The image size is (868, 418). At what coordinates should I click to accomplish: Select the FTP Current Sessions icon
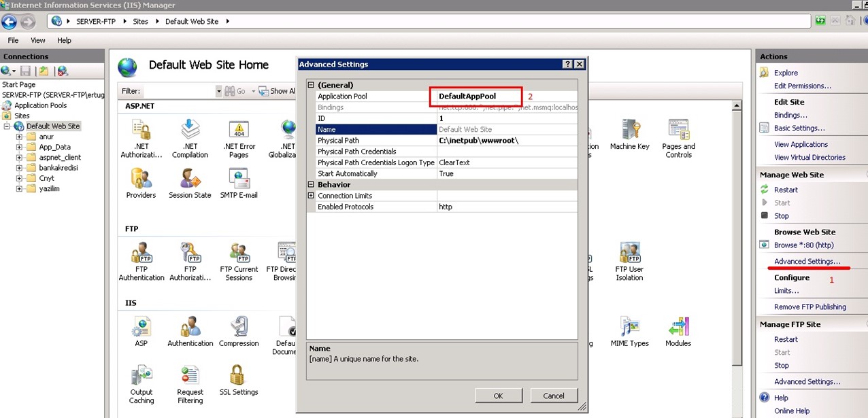tap(239, 262)
